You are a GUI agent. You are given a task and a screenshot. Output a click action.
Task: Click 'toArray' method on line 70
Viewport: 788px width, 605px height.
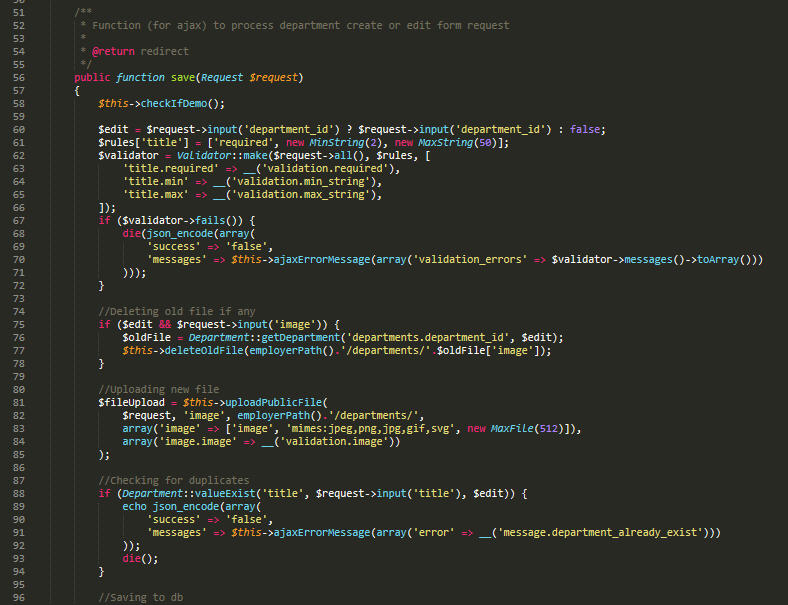(718, 260)
